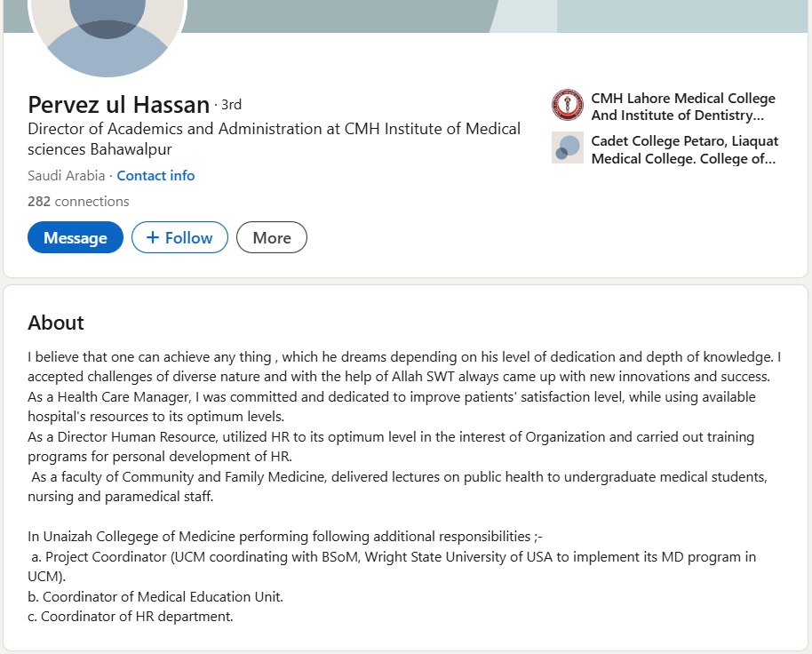
Task: Open the More actions menu
Action: (x=271, y=237)
